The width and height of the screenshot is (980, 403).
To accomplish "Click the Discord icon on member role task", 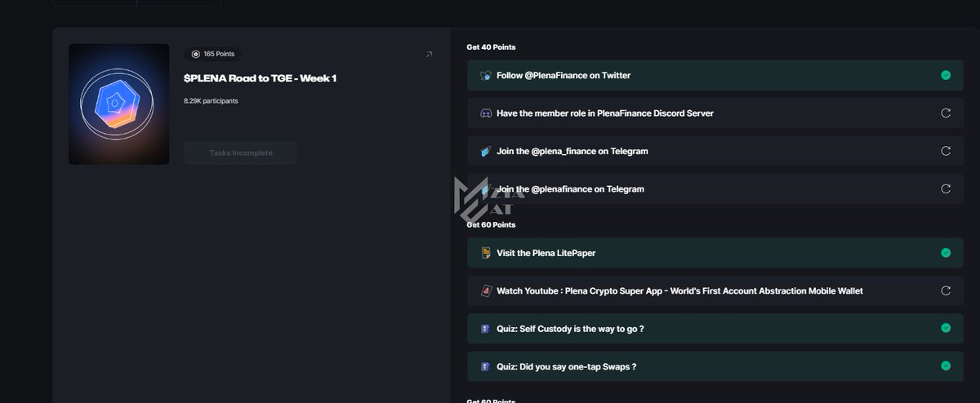I will coord(485,113).
